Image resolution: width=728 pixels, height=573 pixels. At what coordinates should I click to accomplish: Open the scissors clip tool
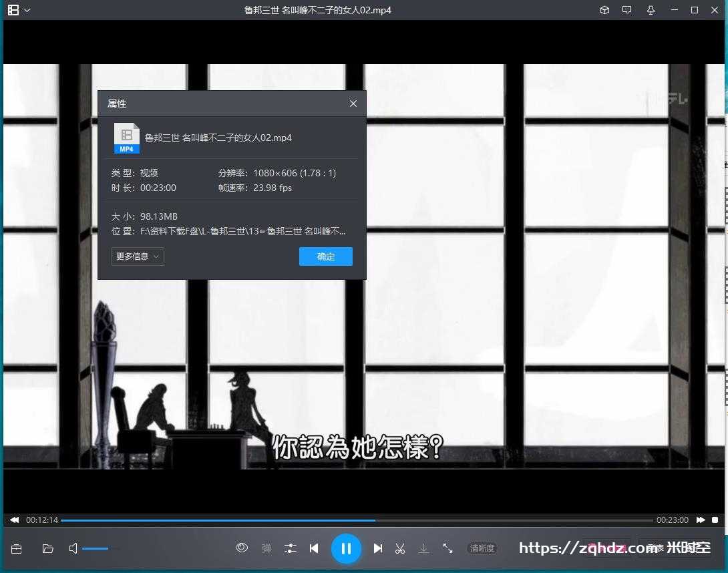[x=400, y=548]
